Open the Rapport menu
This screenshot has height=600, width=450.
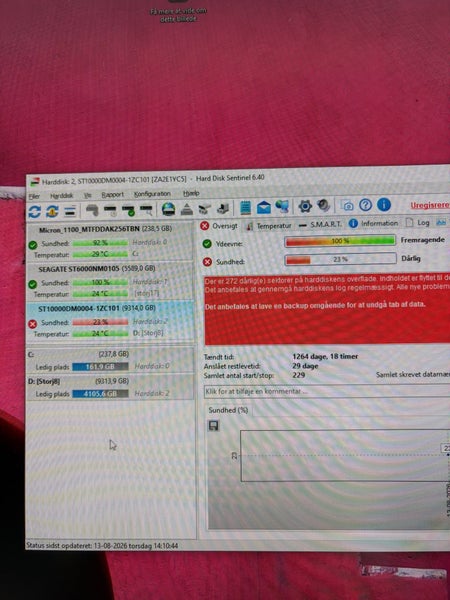pyautogui.click(x=112, y=195)
